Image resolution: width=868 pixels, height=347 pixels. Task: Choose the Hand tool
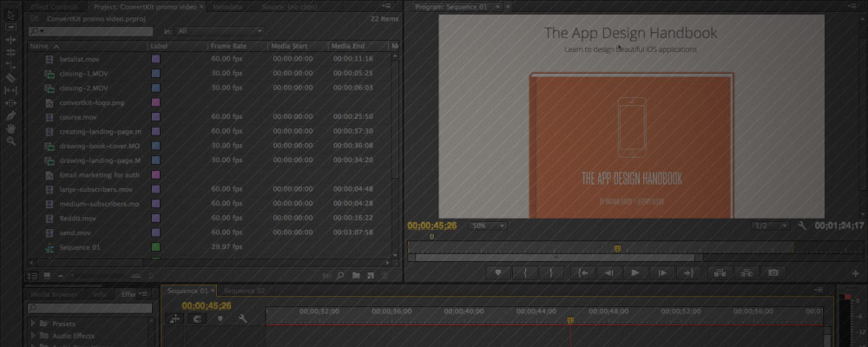[10, 128]
